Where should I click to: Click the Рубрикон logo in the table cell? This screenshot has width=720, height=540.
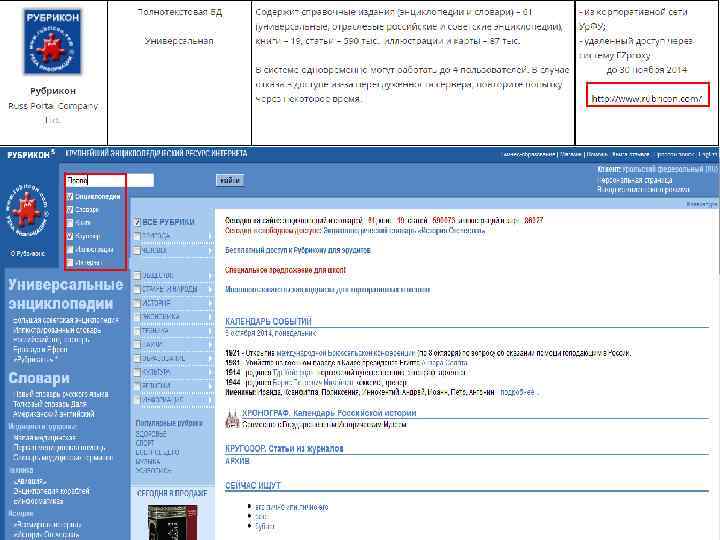point(53,41)
